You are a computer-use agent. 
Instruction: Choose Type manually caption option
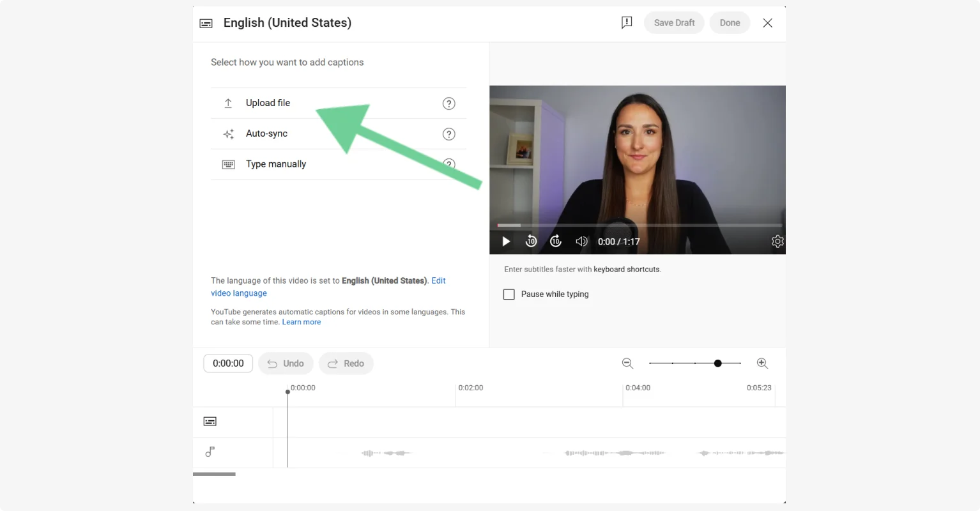pos(339,164)
